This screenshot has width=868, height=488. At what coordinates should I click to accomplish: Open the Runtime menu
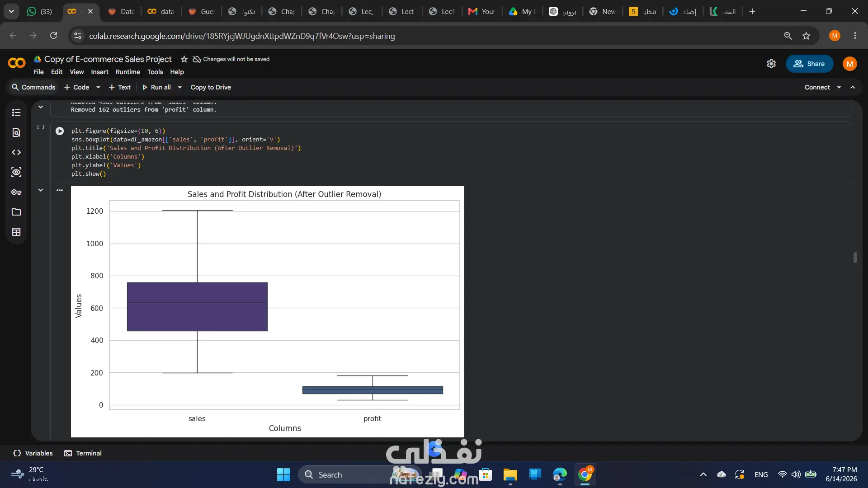tap(128, 72)
